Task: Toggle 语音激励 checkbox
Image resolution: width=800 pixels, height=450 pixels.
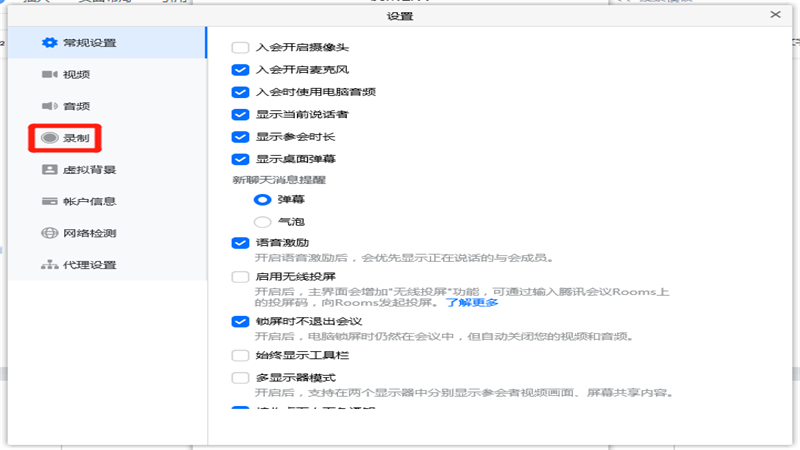Action: point(240,243)
